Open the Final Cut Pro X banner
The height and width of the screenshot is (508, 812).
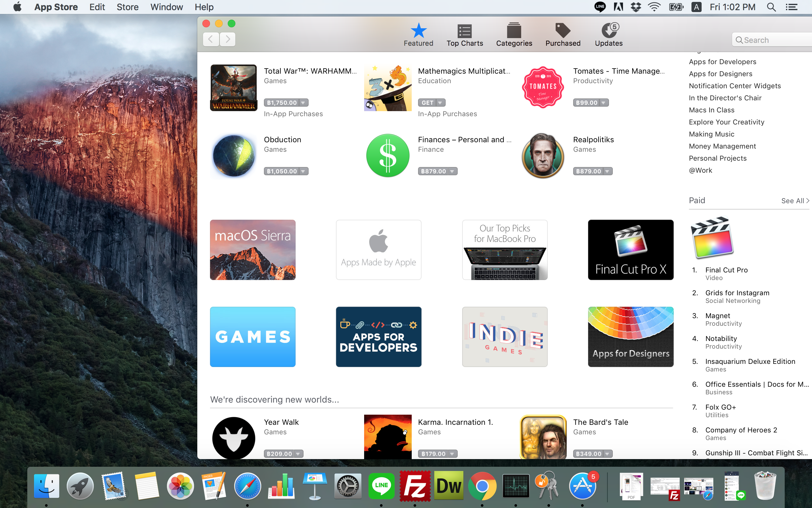631,250
